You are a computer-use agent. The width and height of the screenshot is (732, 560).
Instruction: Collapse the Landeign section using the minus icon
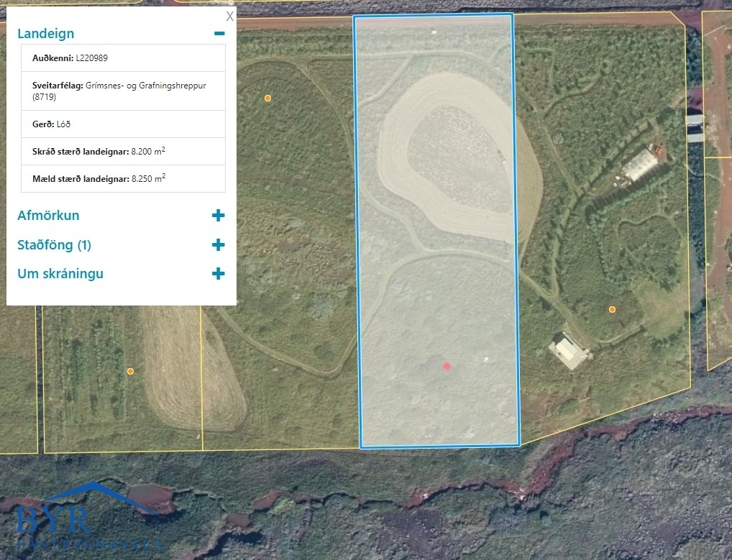(219, 33)
